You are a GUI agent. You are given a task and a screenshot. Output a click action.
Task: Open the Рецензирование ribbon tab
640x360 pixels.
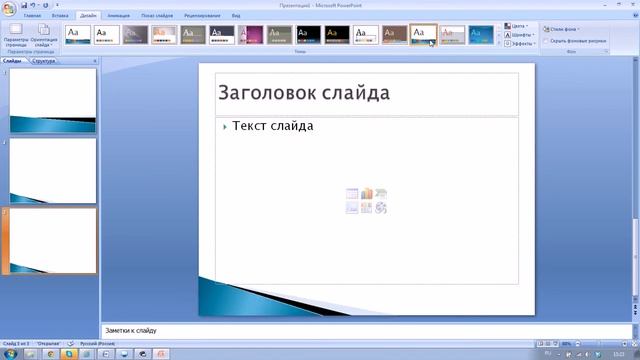click(202, 16)
